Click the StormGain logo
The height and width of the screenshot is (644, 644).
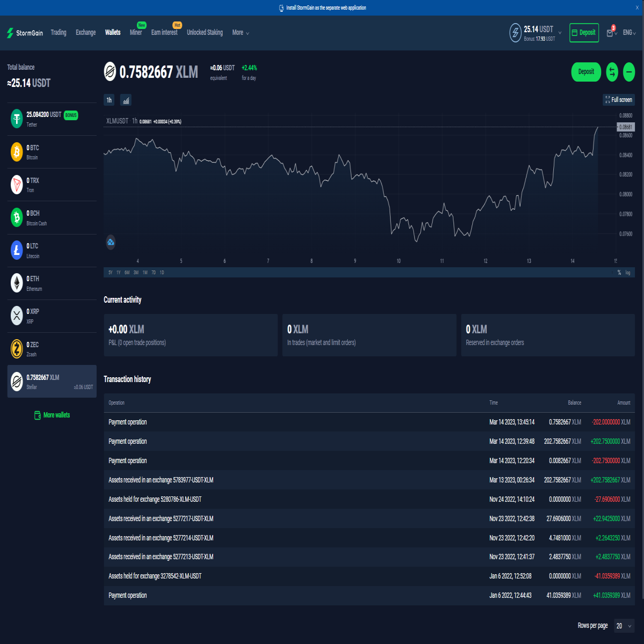[25, 33]
